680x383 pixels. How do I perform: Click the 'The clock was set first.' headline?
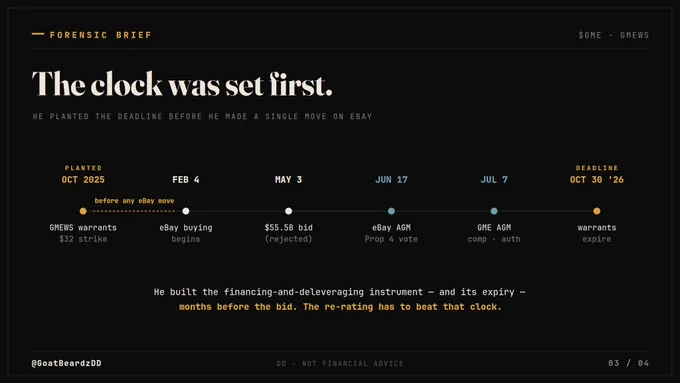[x=182, y=84]
